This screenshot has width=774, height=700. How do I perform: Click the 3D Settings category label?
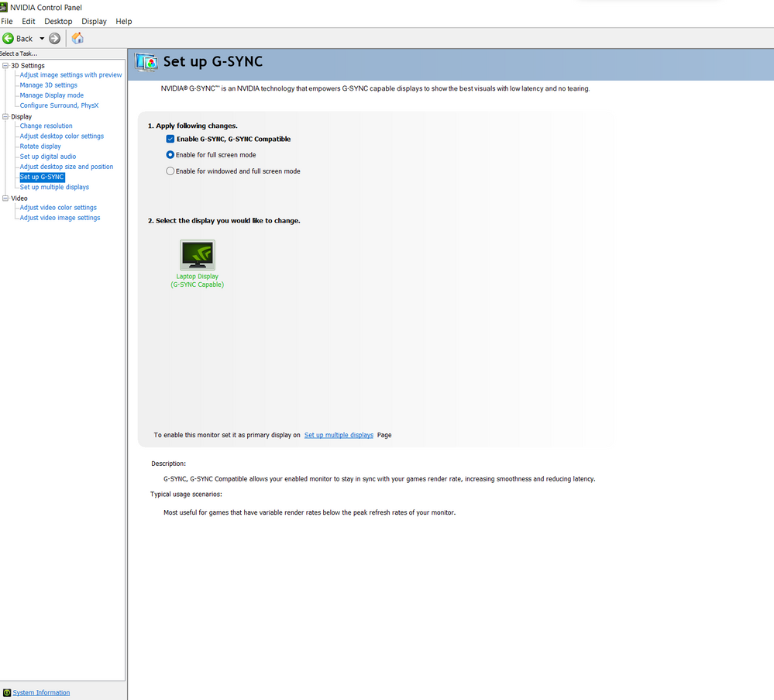click(x=28, y=66)
